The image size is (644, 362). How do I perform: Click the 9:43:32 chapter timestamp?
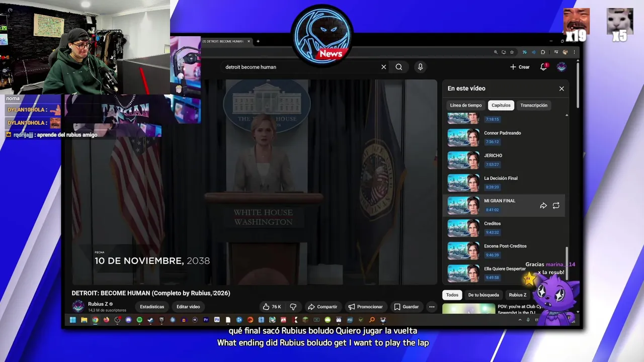point(492,232)
